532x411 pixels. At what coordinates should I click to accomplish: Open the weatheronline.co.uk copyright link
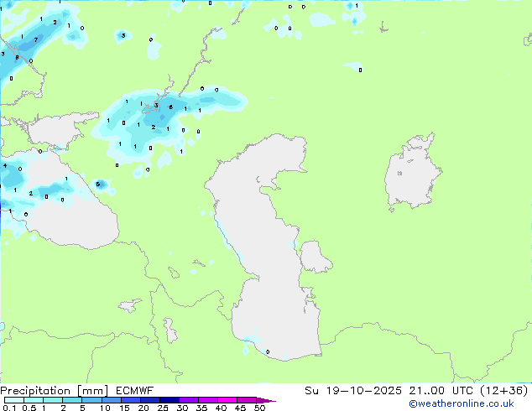click(x=462, y=403)
